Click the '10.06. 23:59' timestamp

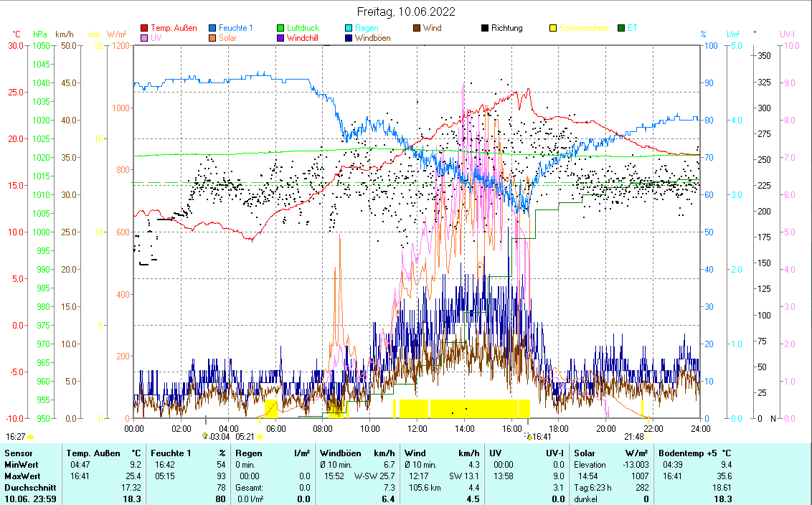click(x=31, y=499)
